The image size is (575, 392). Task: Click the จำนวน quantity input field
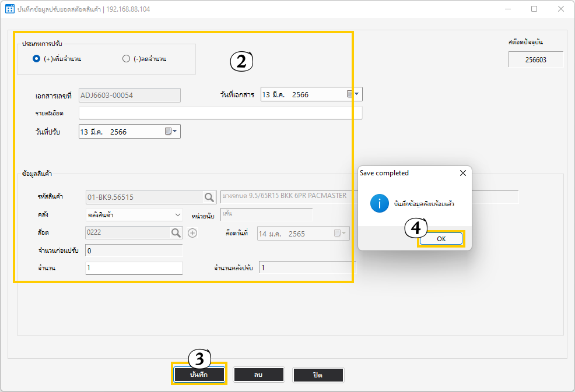[x=134, y=268]
